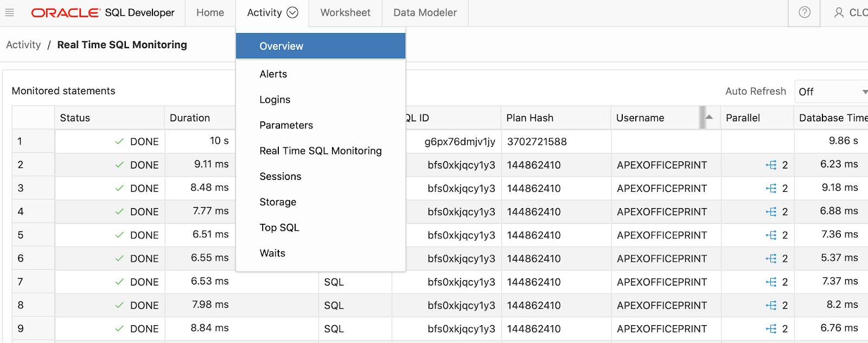868x343 pixels.
Task: Click parallel icon in row 2
Action: pyautogui.click(x=771, y=165)
